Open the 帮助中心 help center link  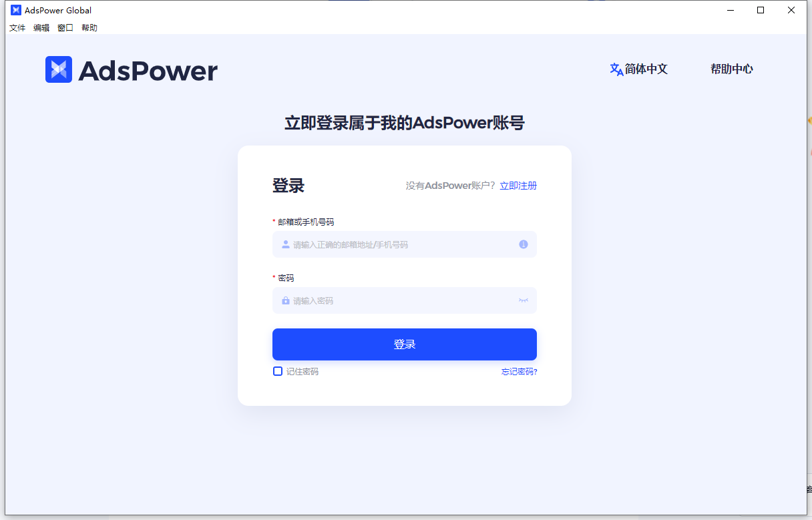(732, 69)
